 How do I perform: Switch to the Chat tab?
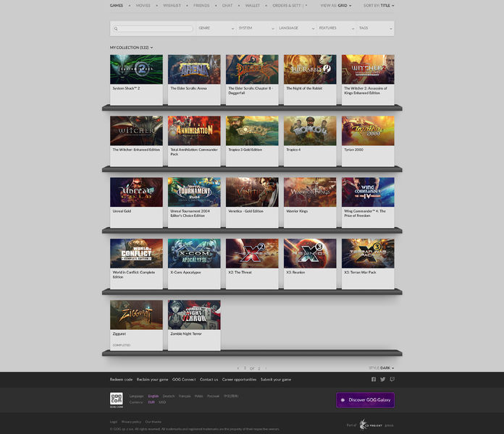pos(227,6)
